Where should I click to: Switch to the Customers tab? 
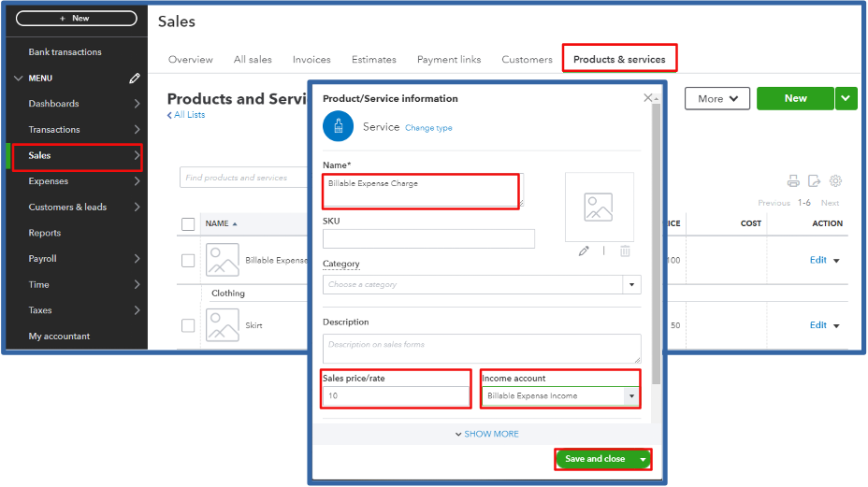(x=527, y=59)
